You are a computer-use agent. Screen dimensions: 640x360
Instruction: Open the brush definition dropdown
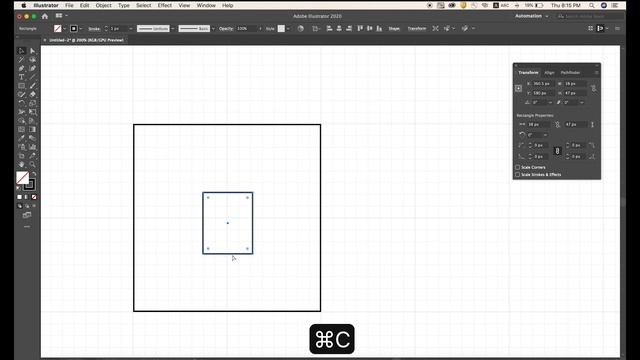click(213, 29)
